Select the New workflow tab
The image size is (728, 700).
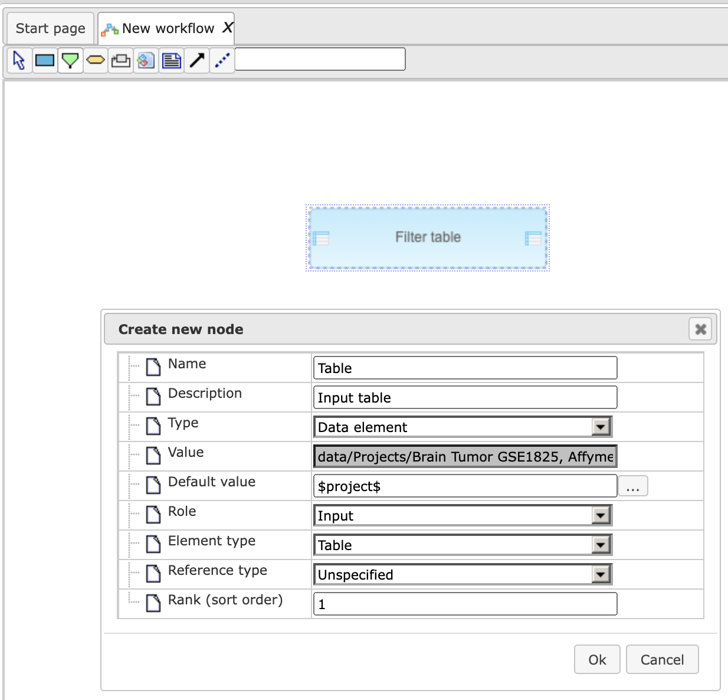[x=168, y=28]
